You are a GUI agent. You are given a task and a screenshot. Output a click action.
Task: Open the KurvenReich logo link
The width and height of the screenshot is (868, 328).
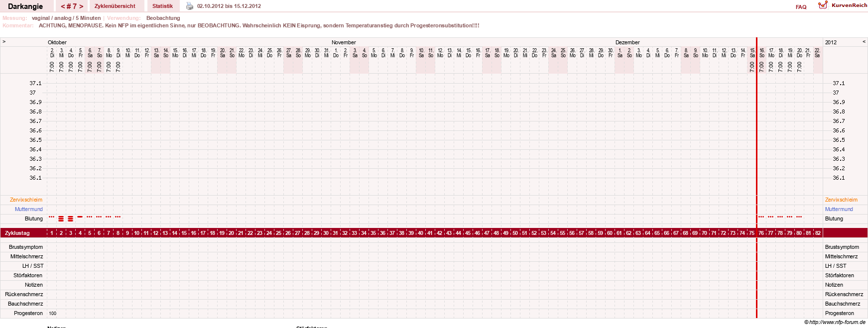(x=843, y=5)
